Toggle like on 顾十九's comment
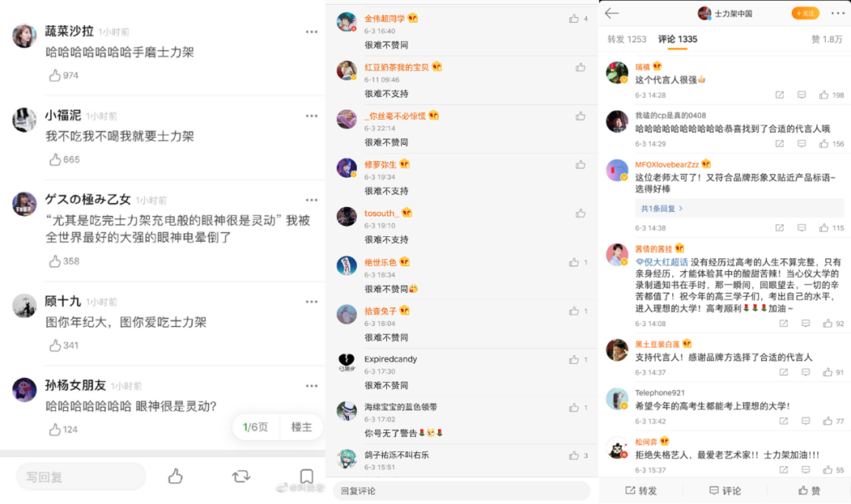This screenshot has height=504, width=851. tap(55, 346)
